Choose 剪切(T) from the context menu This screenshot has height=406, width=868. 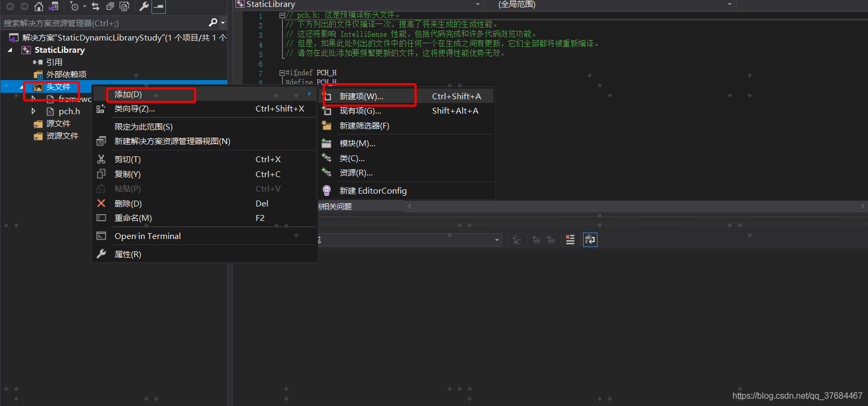pos(205,160)
